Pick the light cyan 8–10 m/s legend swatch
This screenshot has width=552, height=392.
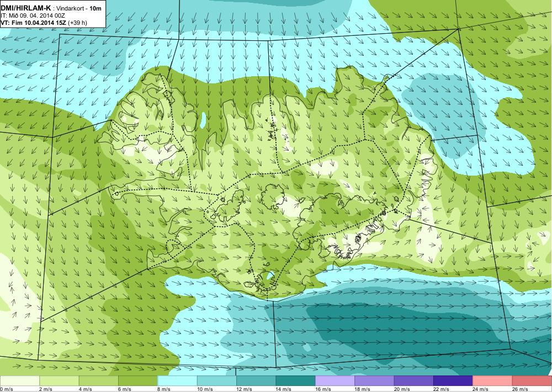click(x=177, y=380)
